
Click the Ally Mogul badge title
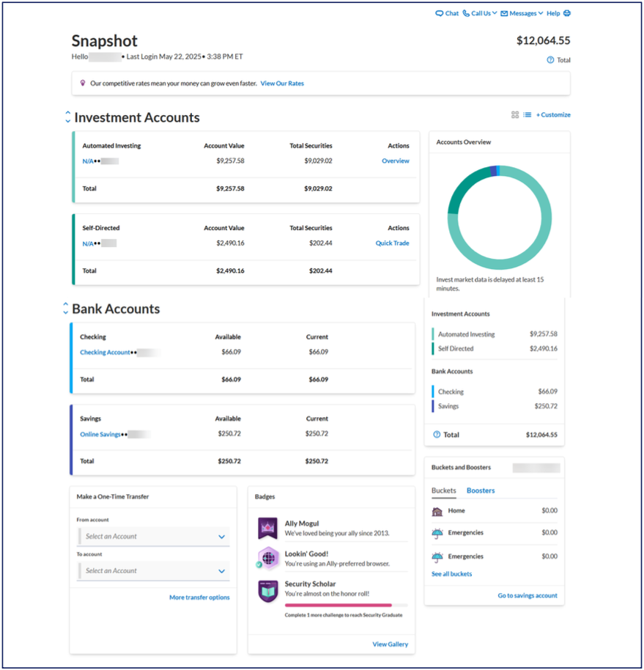302,523
